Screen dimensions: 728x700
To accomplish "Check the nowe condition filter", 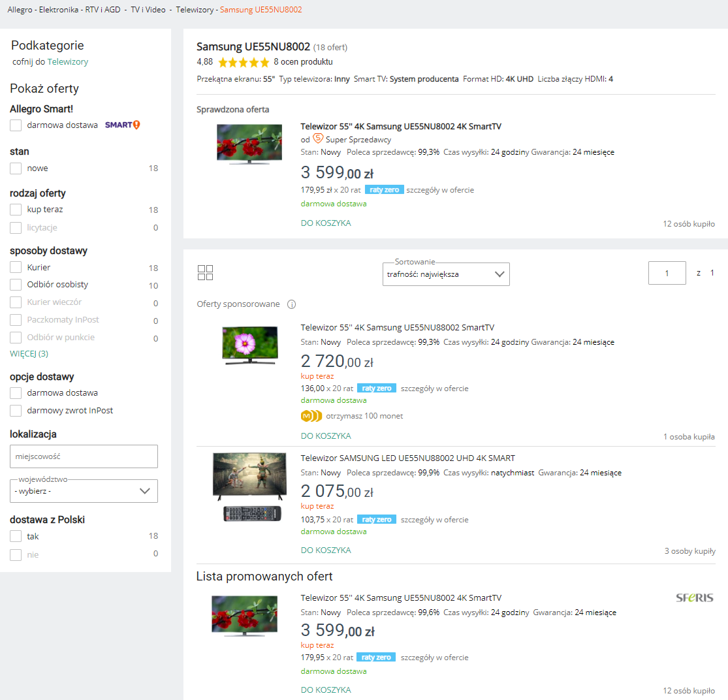I will coord(16,168).
